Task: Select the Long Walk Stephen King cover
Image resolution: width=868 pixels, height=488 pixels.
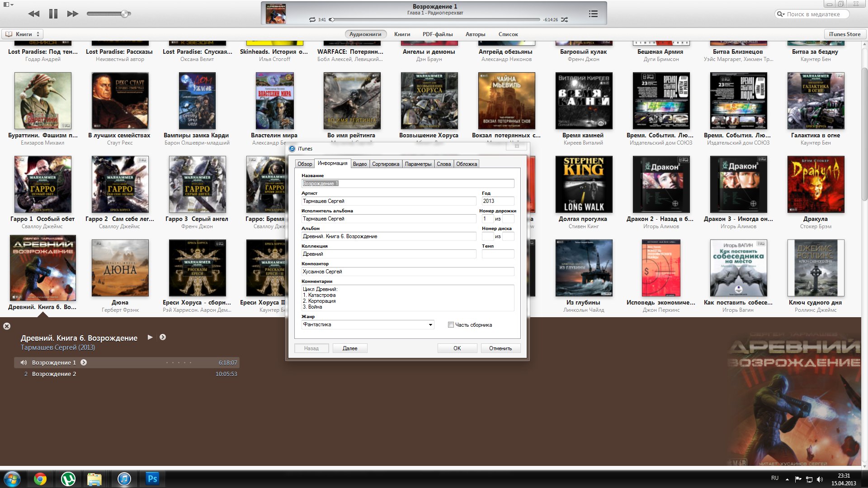Action: [584, 184]
